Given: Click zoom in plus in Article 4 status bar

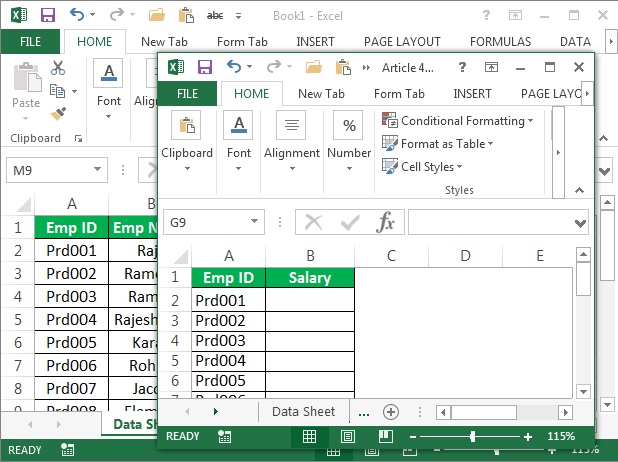Looking at the screenshot, I should [x=528, y=437].
